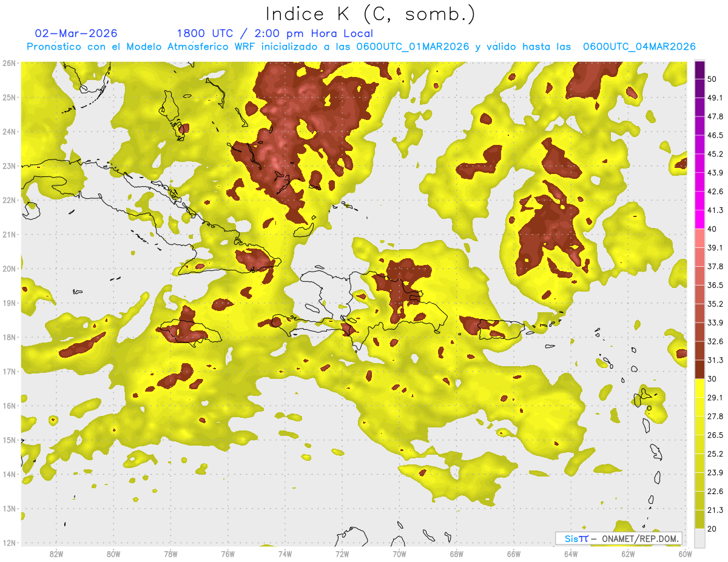Click the '46.5' color bar label
The width and height of the screenshot is (728, 562).
click(715, 135)
